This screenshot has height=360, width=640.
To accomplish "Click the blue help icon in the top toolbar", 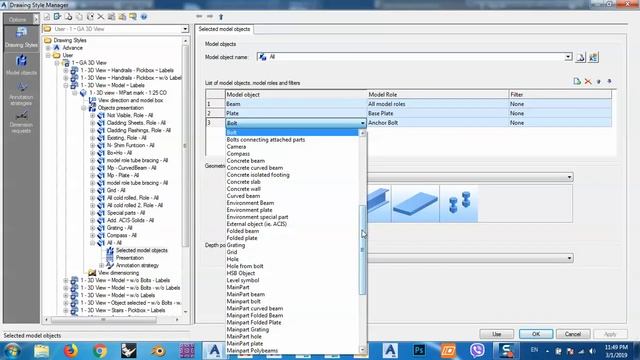I will pos(144,17).
